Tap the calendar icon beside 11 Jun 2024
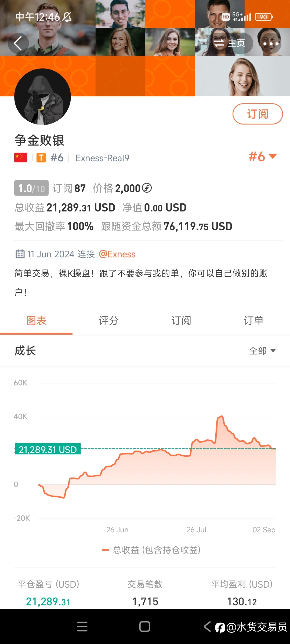This screenshot has height=644, width=290. click(x=20, y=254)
